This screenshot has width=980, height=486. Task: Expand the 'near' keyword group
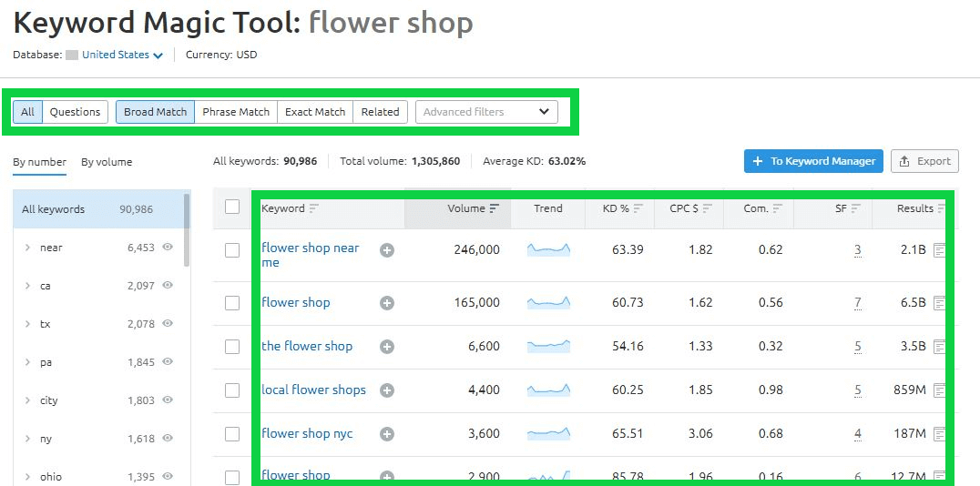(27, 248)
